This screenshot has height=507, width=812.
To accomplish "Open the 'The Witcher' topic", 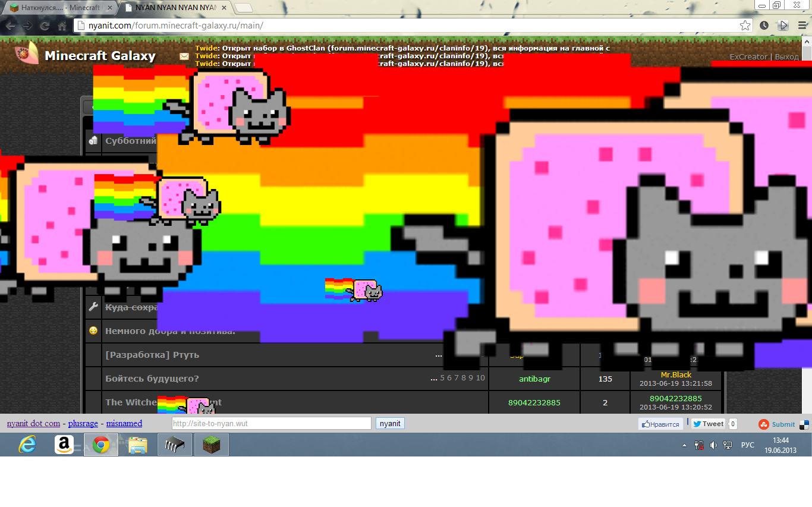I will tap(163, 402).
